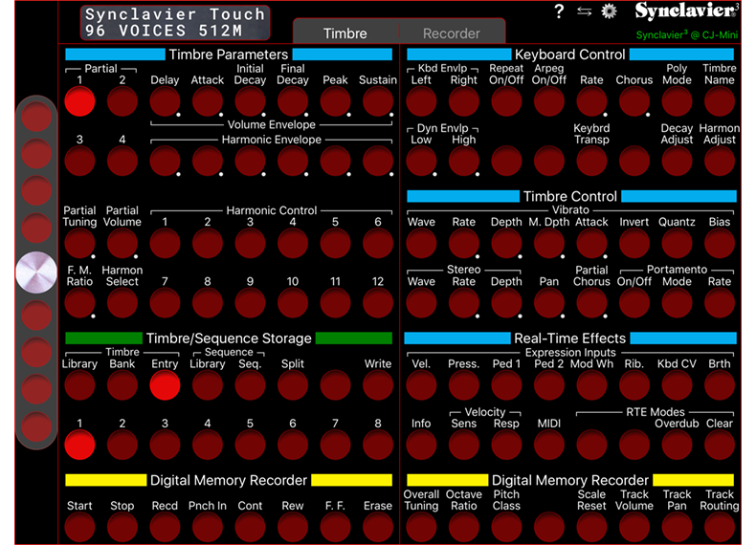Click the Info button
Viewport: 756px width, 545px height.
click(421, 445)
